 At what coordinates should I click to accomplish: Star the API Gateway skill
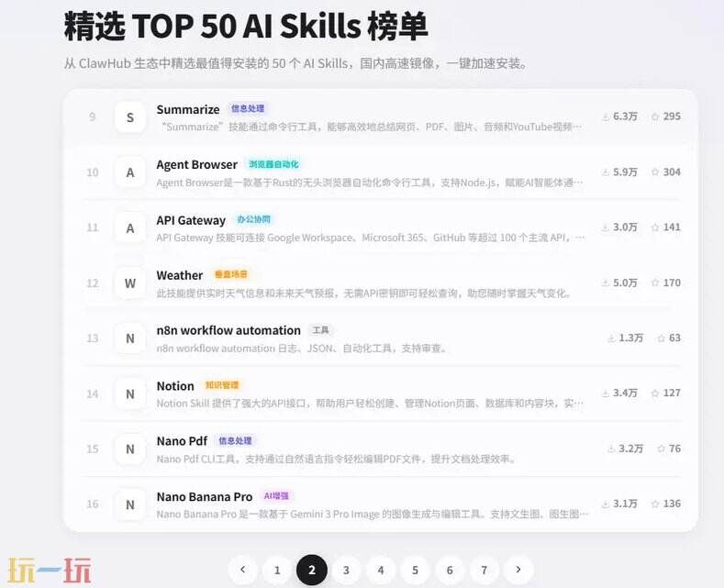click(x=655, y=227)
